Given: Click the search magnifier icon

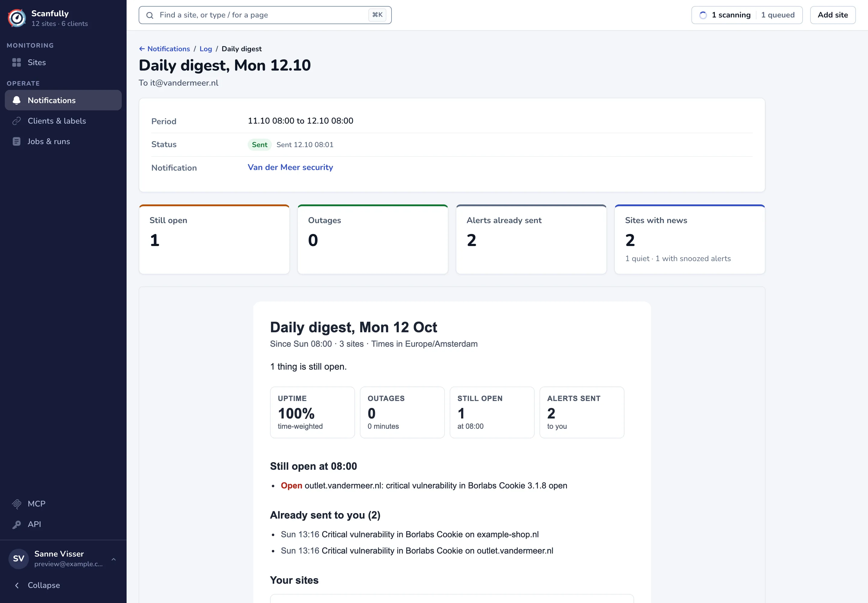Looking at the screenshot, I should [x=150, y=15].
